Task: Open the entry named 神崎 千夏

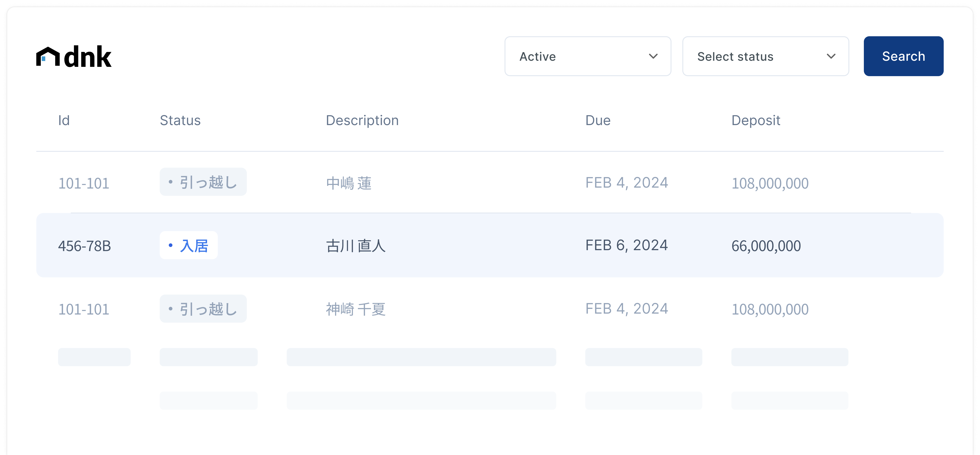Action: click(x=356, y=309)
